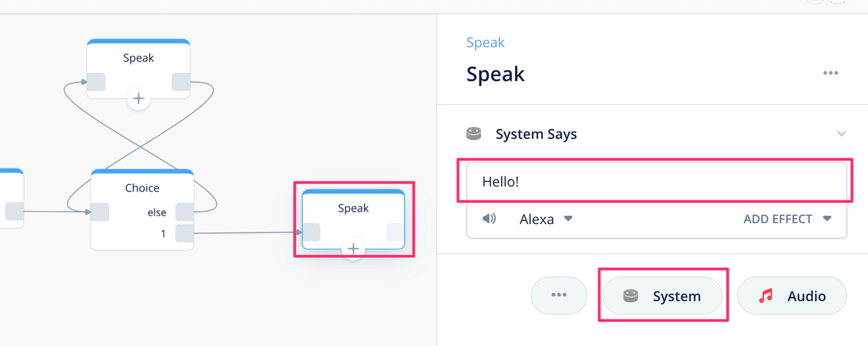
Task: Open the three-dot menu beside Speak title
Action: coord(830,74)
